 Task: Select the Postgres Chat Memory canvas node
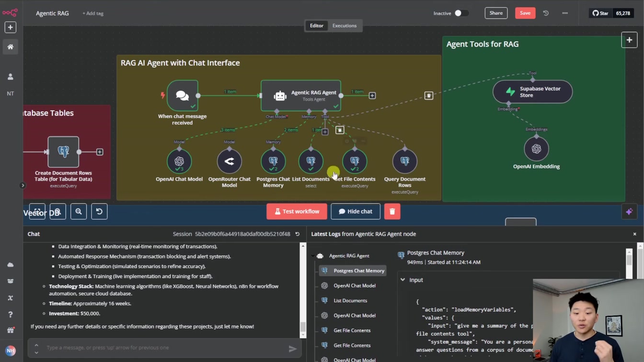tap(273, 161)
